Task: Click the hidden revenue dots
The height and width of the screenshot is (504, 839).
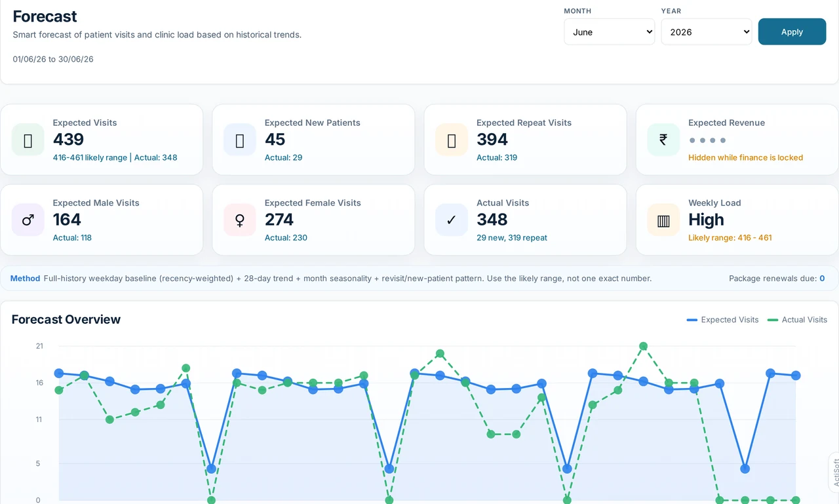Action: [x=707, y=140]
